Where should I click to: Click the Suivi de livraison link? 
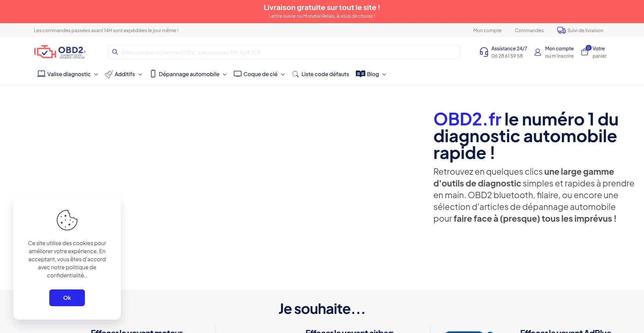click(585, 30)
